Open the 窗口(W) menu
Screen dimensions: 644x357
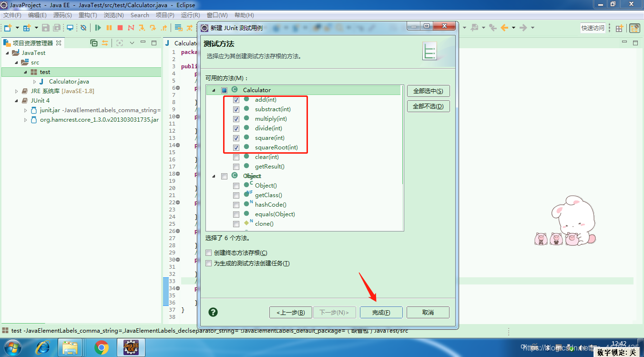click(217, 15)
